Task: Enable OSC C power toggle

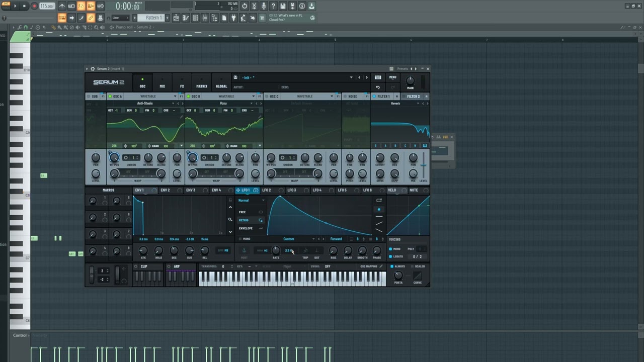Action: (x=267, y=96)
